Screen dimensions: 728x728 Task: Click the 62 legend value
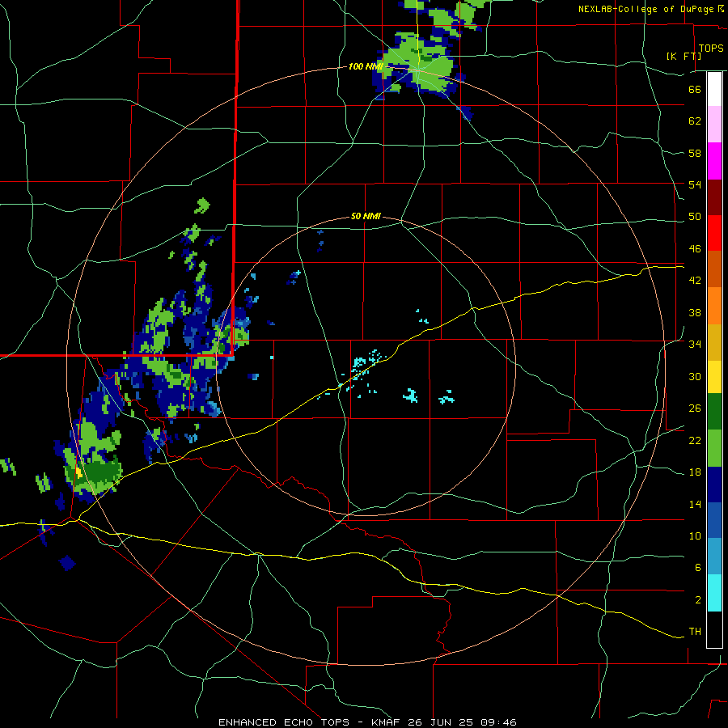pyautogui.click(x=695, y=121)
